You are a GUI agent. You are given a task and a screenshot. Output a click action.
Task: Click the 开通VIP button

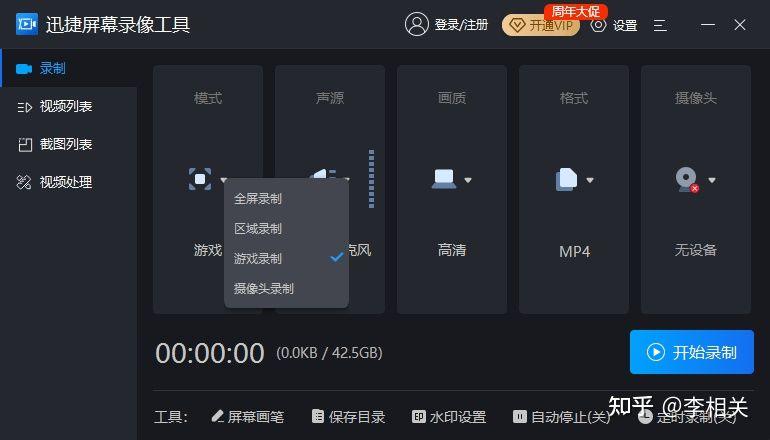tap(541, 25)
